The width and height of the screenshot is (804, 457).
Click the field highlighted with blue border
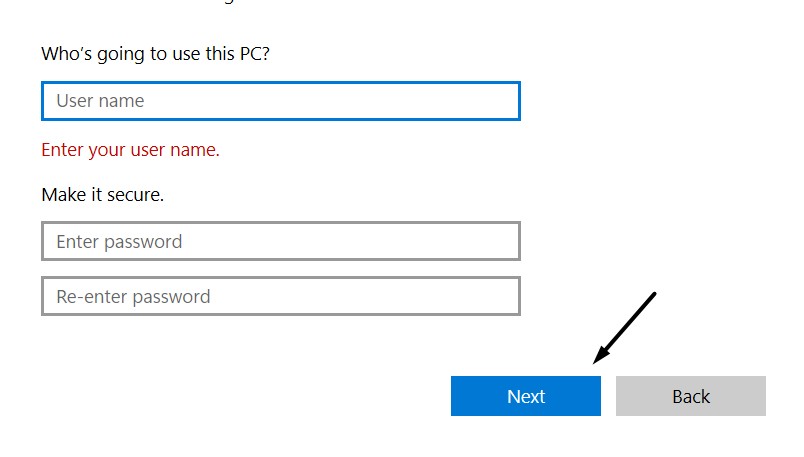(x=280, y=101)
